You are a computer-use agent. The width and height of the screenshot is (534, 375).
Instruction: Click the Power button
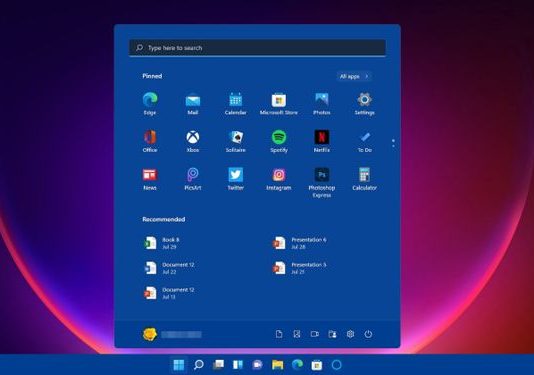(x=368, y=334)
